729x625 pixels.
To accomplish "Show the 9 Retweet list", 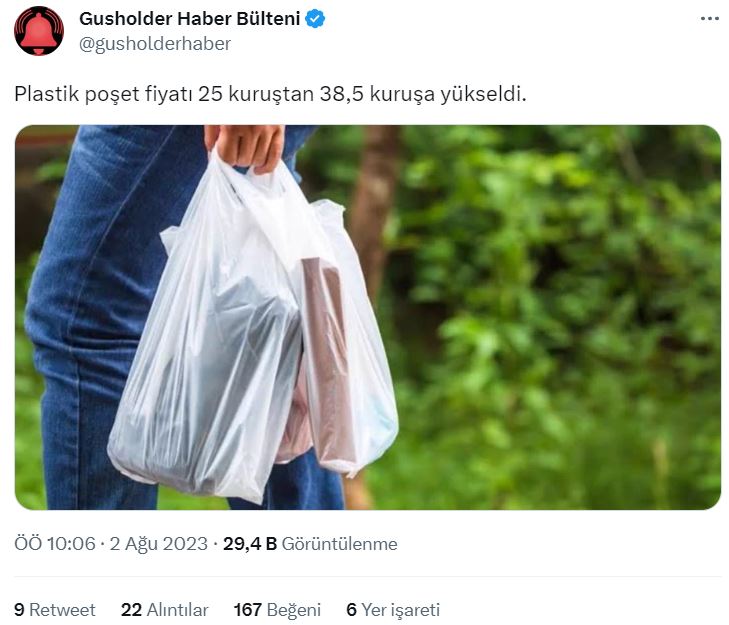I will click(x=55, y=610).
